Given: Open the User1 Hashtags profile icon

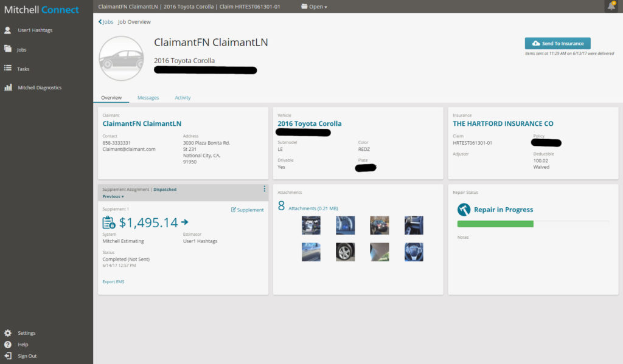Looking at the screenshot, I should (x=7, y=30).
